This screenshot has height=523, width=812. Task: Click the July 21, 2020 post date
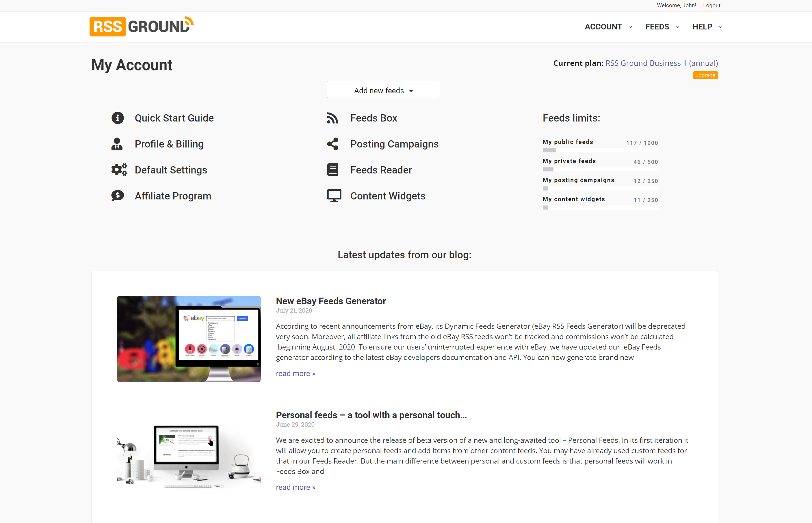294,310
